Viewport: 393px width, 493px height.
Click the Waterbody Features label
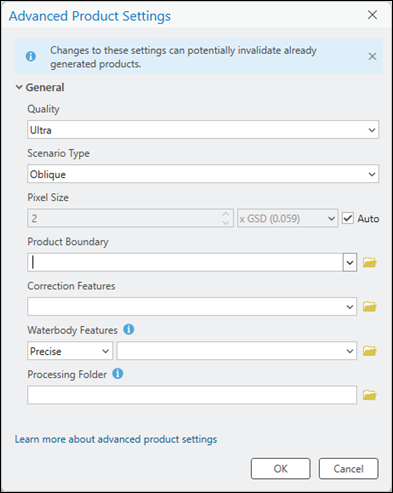[x=72, y=330]
